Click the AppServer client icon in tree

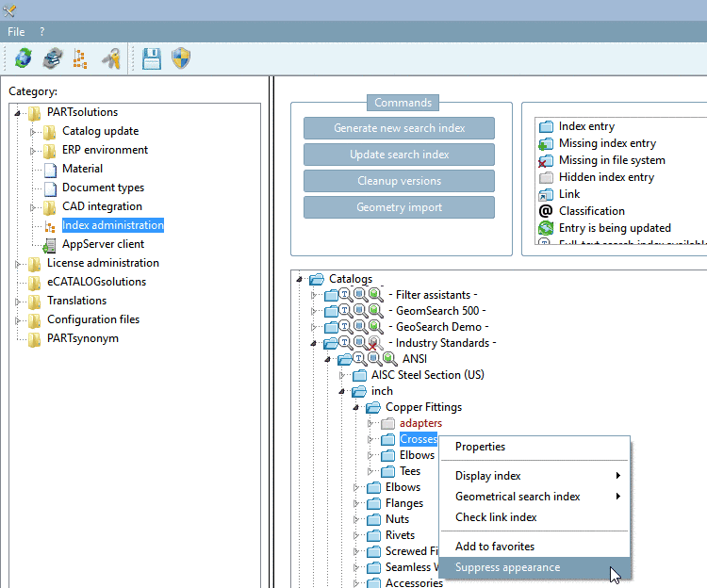pyautogui.click(x=50, y=244)
